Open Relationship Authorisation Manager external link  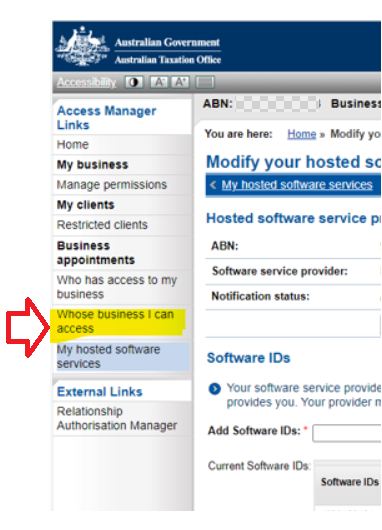coord(117,418)
